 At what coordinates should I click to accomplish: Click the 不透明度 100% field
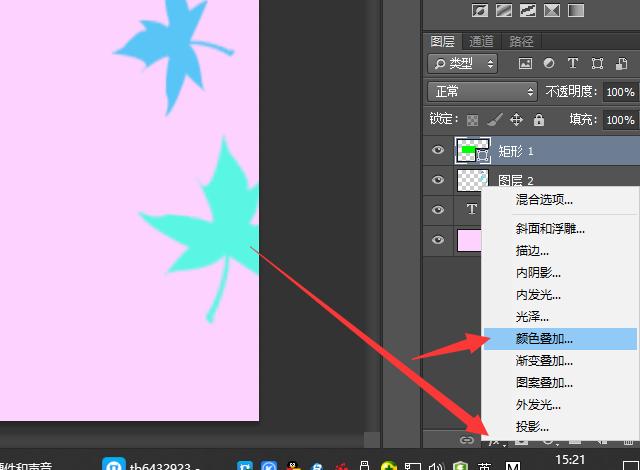[x=620, y=92]
